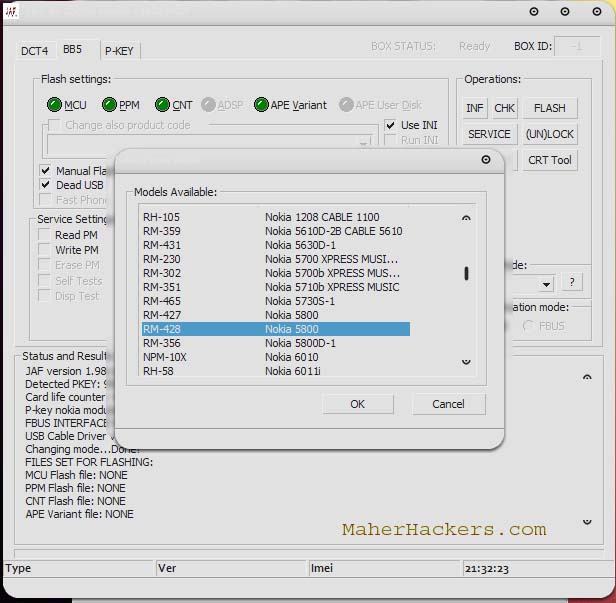Click the (UN)LOCK button
Image resolution: width=616 pixels, height=603 pixels.
pos(550,134)
